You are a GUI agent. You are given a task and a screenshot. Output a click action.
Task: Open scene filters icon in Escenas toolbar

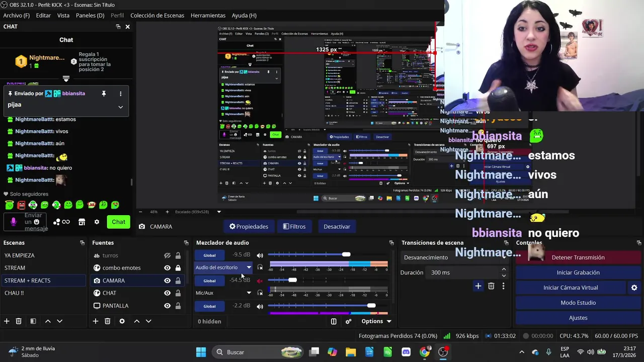[x=33, y=321]
